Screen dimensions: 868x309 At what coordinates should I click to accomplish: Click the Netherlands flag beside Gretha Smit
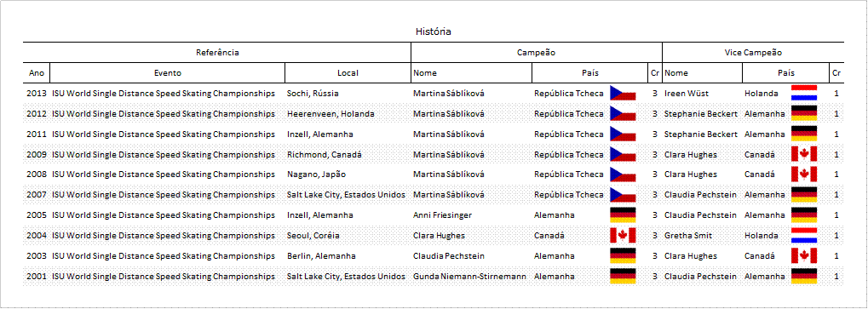click(804, 236)
